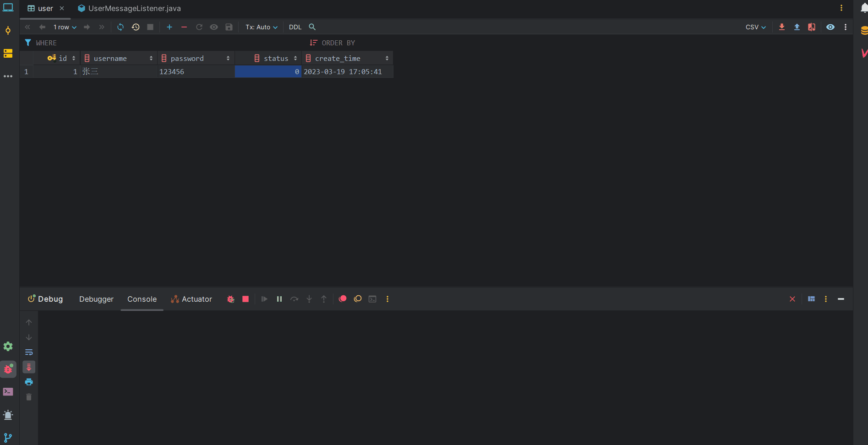The image size is (868, 445).
Task: Stop the debug session
Action: click(x=245, y=299)
